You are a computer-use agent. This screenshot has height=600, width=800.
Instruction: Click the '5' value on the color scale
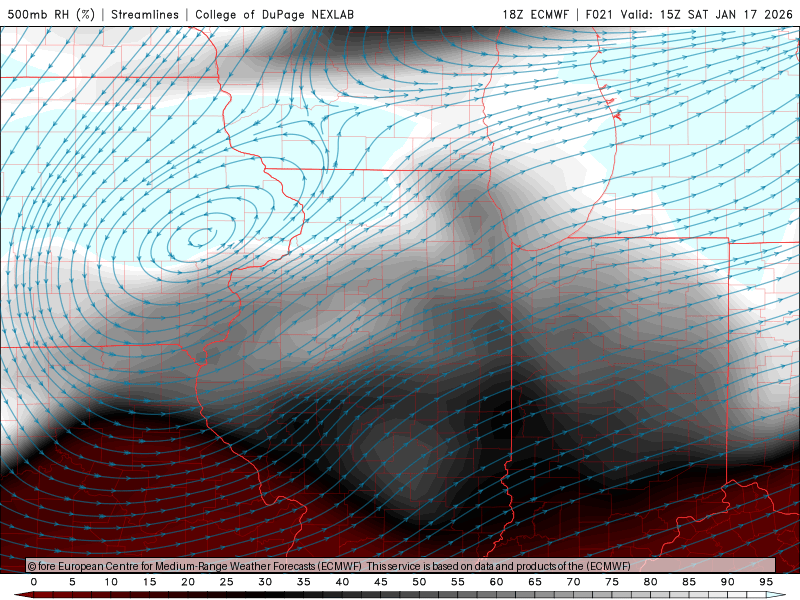[72, 582]
